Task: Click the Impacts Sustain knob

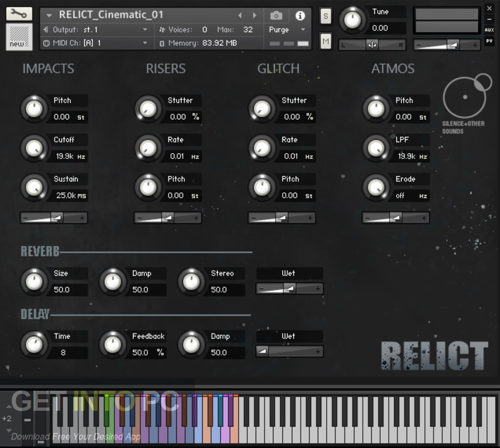Action: point(34,187)
